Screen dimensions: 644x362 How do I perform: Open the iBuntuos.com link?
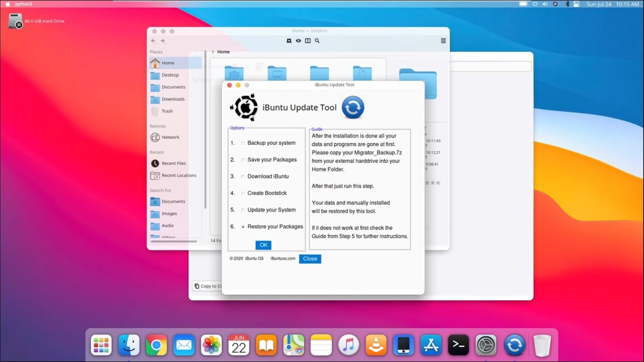(283, 258)
